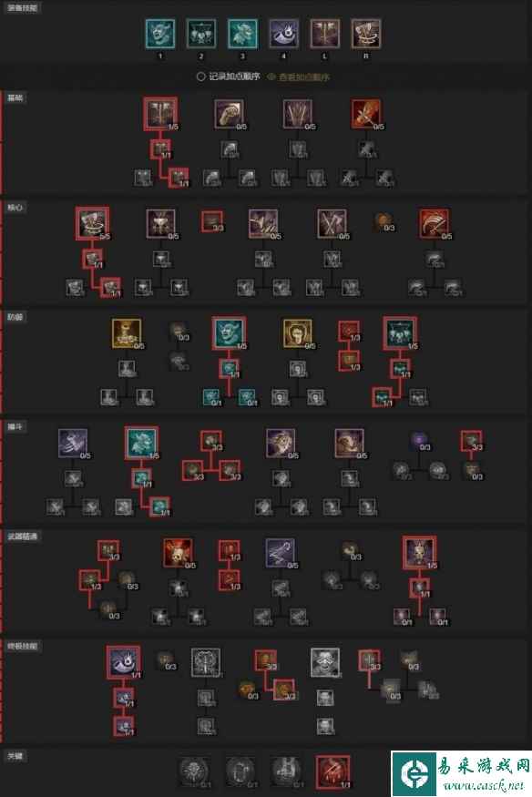Click the red 1/1 key passive in 关键 row
This screenshot has width=532, height=797.
[332, 771]
